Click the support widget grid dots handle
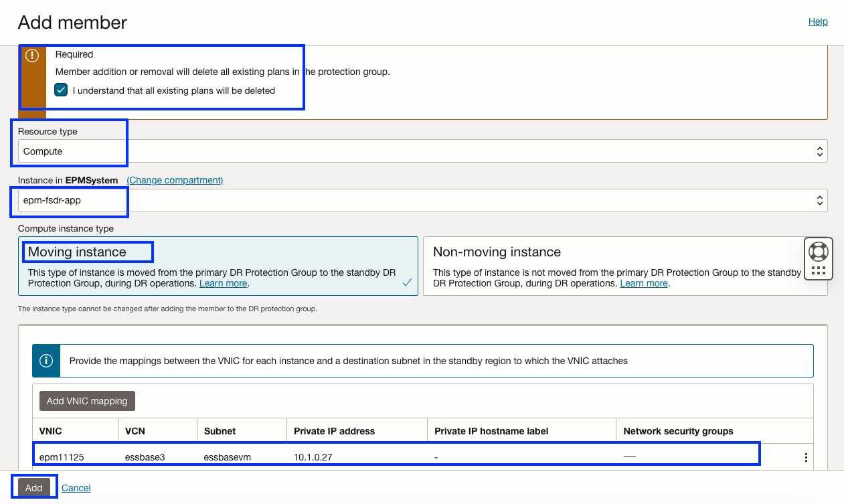The image size is (844, 504). click(x=819, y=271)
